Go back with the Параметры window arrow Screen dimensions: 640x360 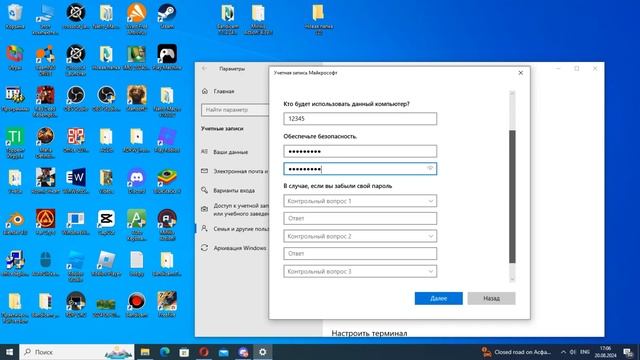(x=204, y=69)
